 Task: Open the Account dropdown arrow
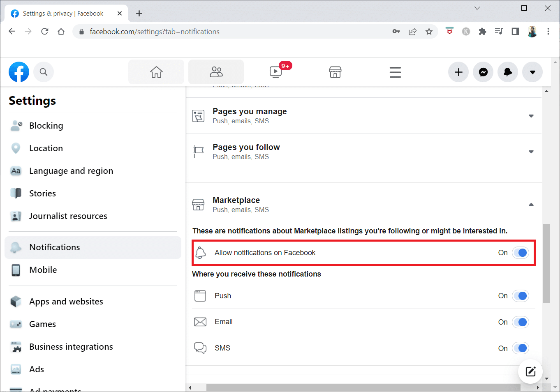532,72
